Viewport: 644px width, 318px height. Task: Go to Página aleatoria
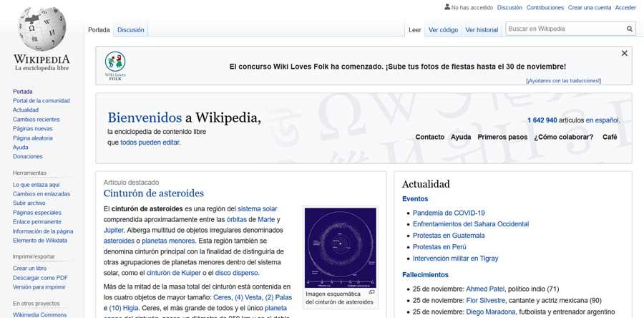point(32,138)
